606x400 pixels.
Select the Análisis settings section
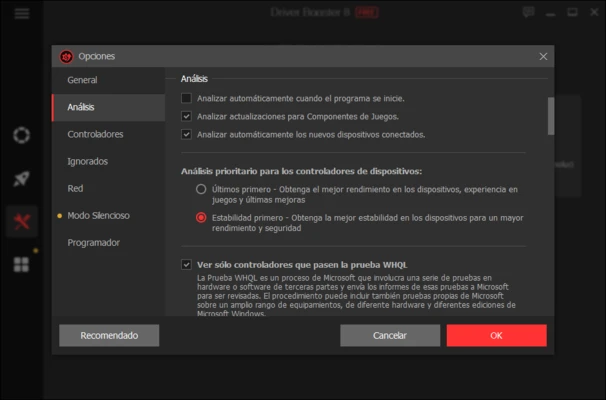click(108, 107)
